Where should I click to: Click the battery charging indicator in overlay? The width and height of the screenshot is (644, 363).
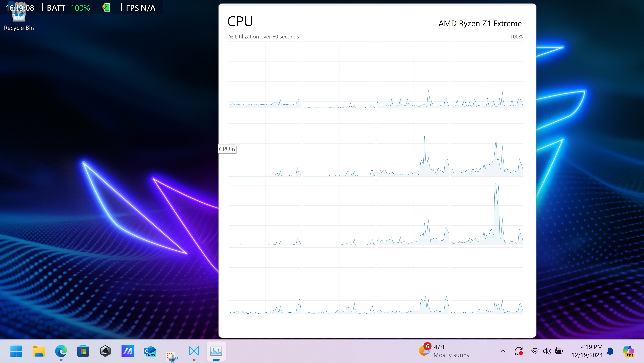[106, 8]
